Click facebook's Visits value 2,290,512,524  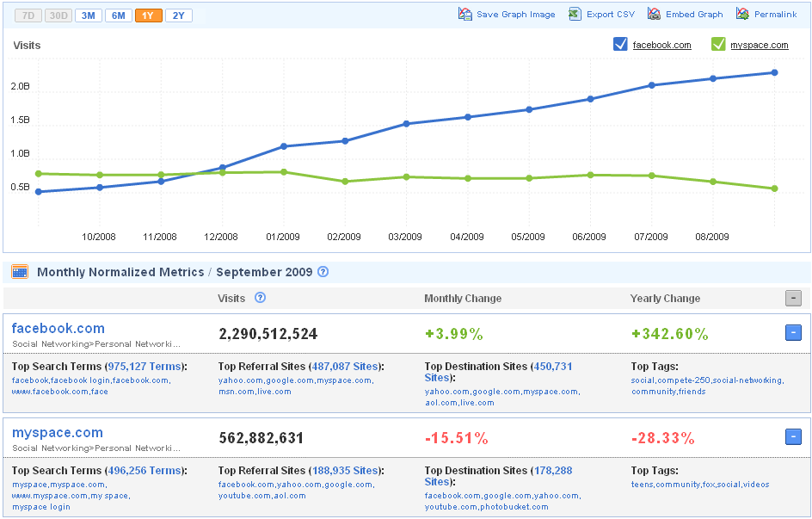[x=268, y=334]
